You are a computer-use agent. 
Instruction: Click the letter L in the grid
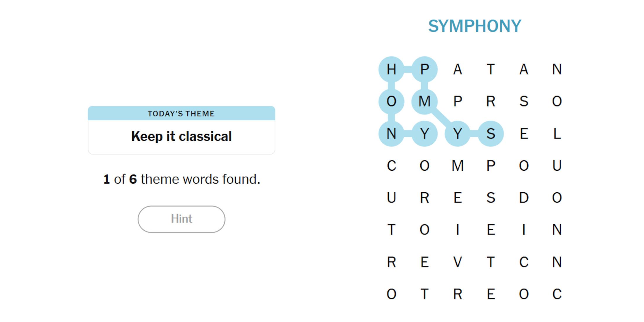[x=557, y=134]
